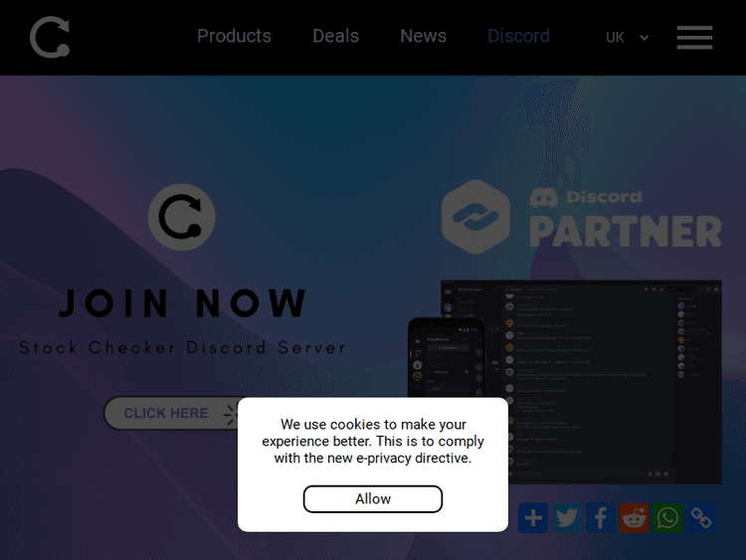
Task: Click the JOIN NOW banner heading
Action: [182, 302]
